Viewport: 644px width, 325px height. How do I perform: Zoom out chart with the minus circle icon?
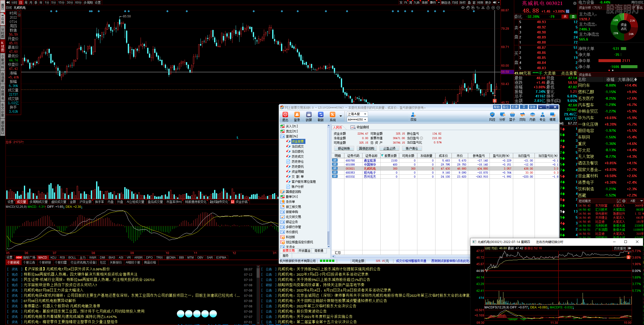[x=498, y=8]
